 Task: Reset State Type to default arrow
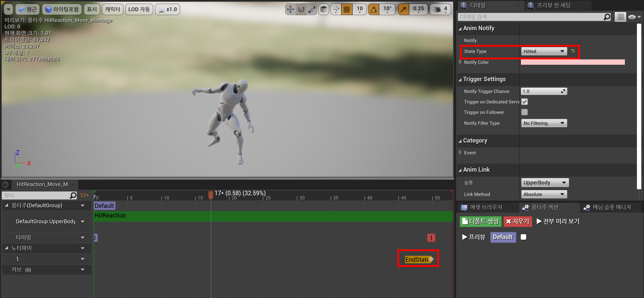pos(573,51)
